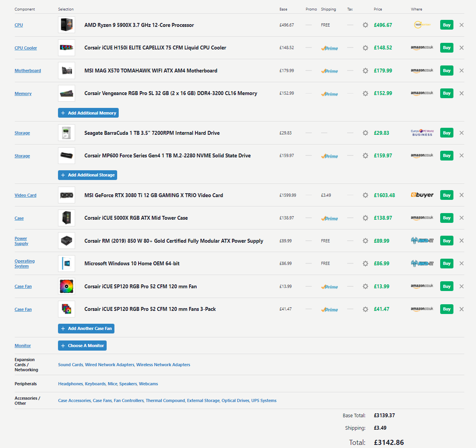Open the Operating System component link

[x=25, y=263]
